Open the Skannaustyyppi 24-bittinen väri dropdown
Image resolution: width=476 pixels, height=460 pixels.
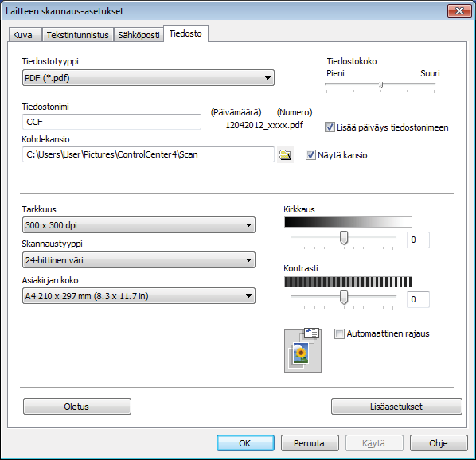click(139, 260)
